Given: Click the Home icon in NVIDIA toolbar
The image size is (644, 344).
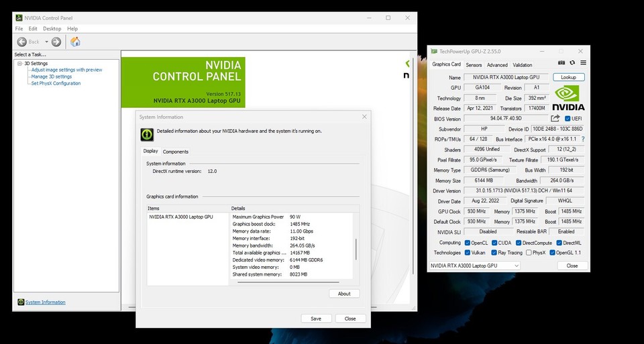Looking at the screenshot, I should pos(75,42).
